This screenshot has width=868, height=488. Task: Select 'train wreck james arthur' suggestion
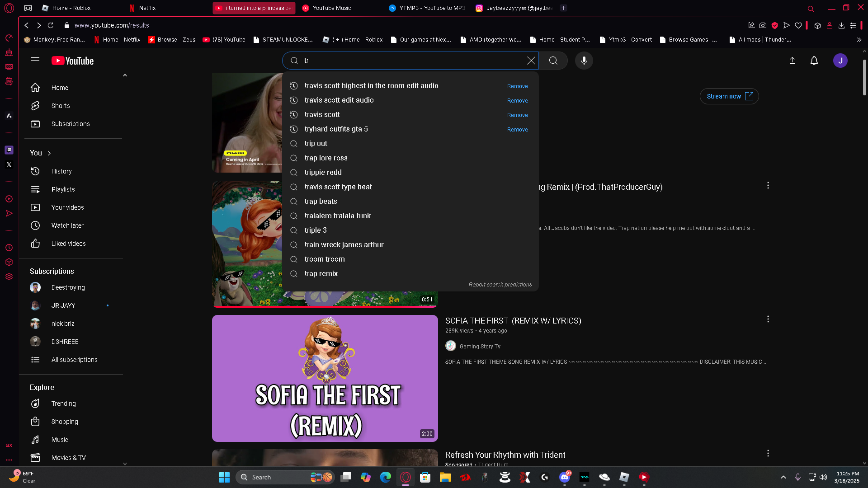point(410,244)
